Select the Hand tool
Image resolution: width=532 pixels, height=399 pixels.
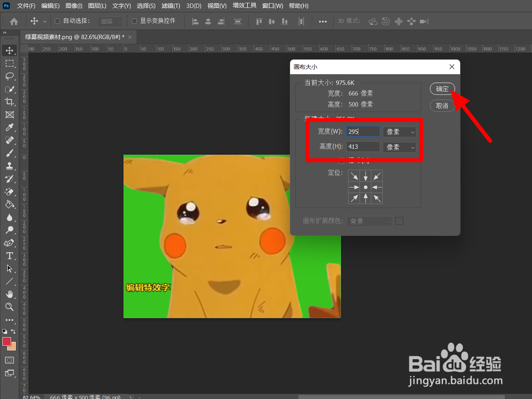9,294
